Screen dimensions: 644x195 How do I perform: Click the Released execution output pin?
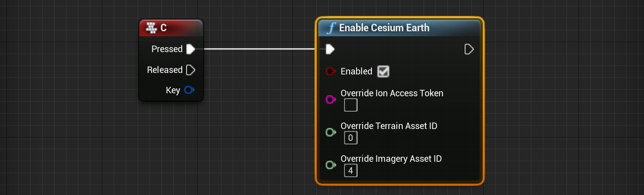191,70
